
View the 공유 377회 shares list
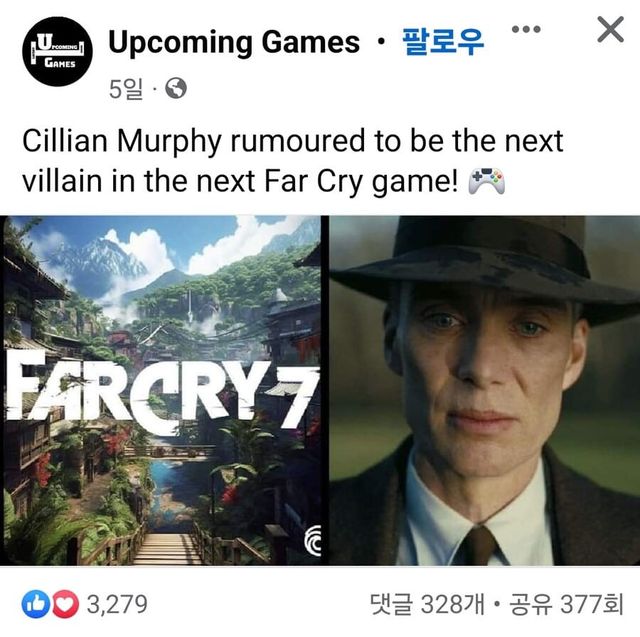tap(567, 604)
